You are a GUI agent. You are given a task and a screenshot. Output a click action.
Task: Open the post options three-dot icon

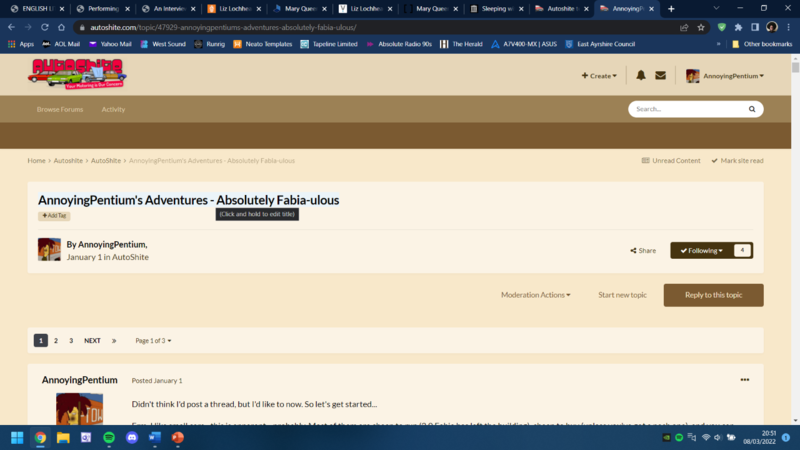744,380
